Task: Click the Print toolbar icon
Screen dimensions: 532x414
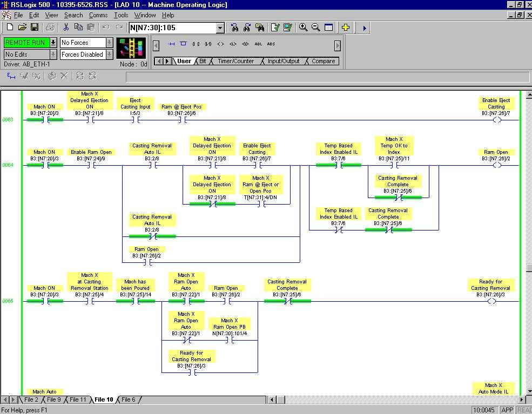Action: 50,28
